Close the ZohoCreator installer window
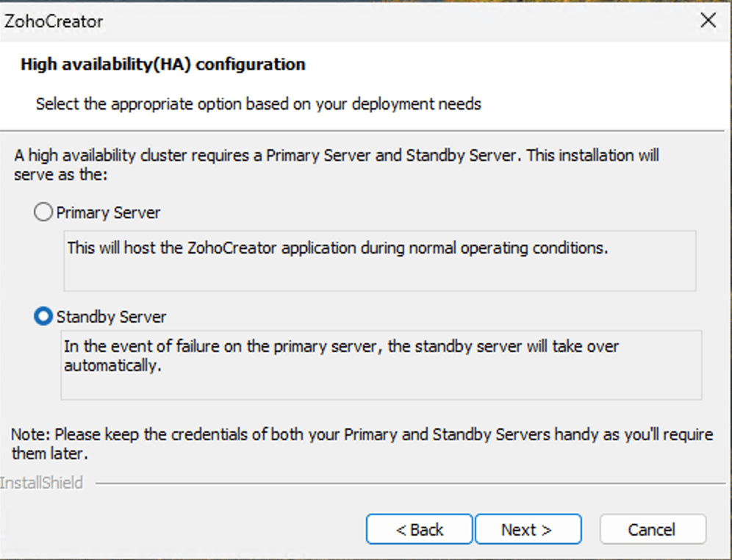This screenshot has width=732, height=560. pyautogui.click(x=708, y=20)
